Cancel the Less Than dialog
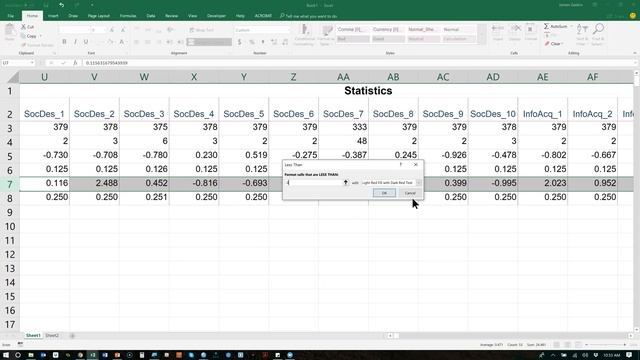 click(x=410, y=193)
